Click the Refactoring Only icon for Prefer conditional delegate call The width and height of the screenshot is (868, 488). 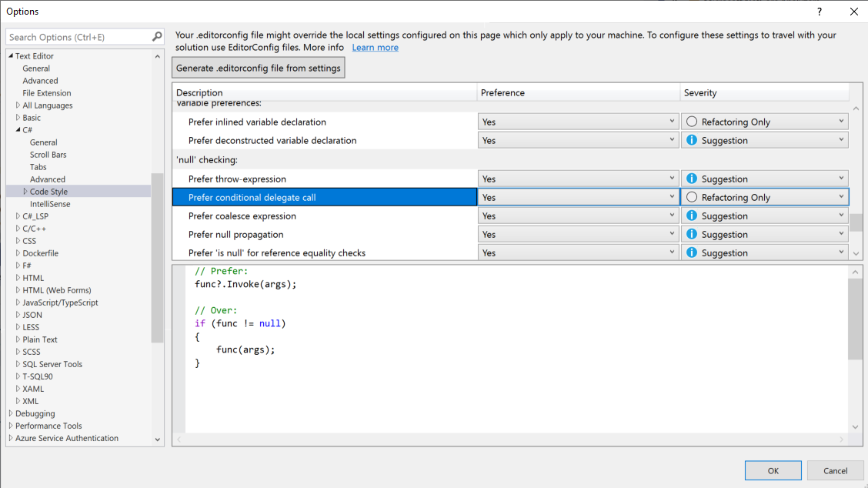click(x=690, y=196)
